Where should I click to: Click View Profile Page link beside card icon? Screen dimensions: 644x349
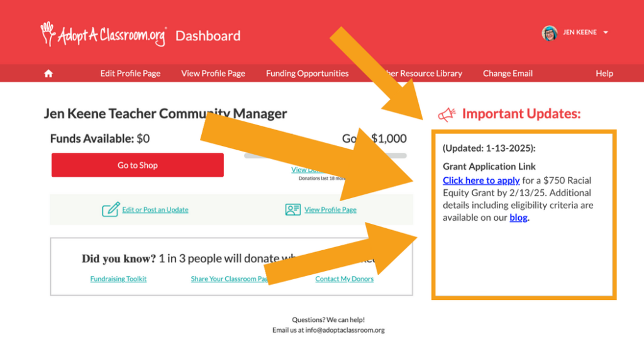pos(330,209)
